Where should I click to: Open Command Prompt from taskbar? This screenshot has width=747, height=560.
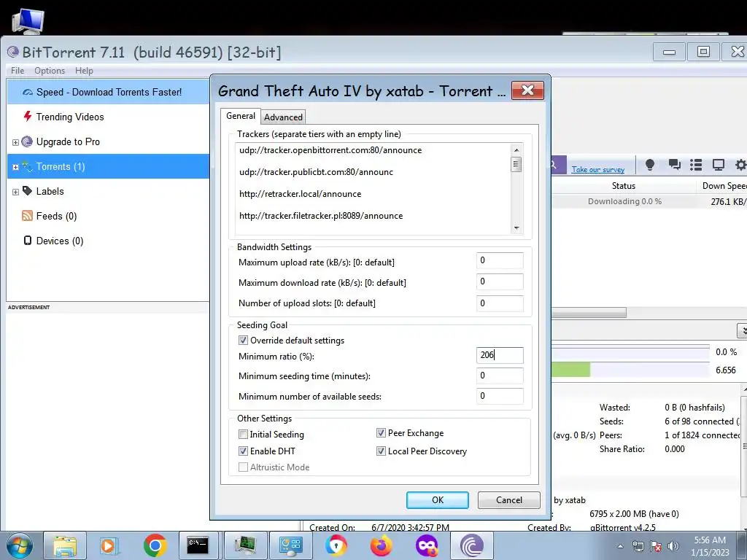click(198, 545)
